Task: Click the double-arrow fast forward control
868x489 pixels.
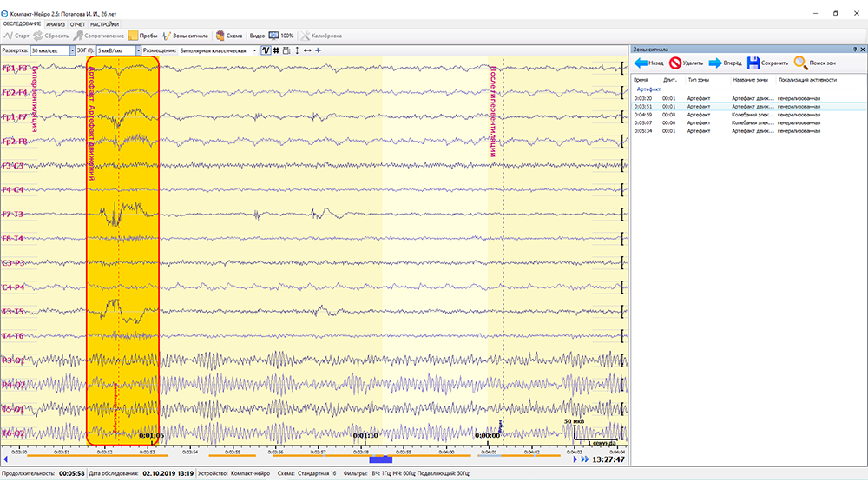Action: [584, 459]
